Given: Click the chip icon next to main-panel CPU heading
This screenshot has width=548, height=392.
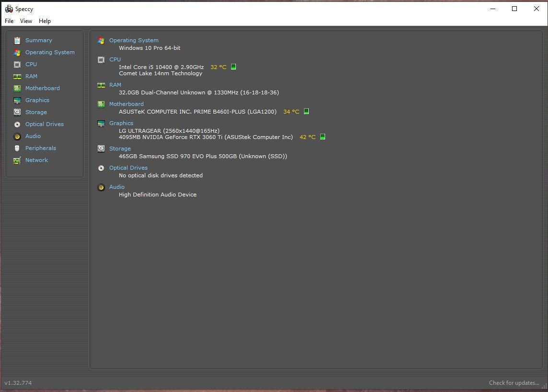Looking at the screenshot, I should point(101,60).
